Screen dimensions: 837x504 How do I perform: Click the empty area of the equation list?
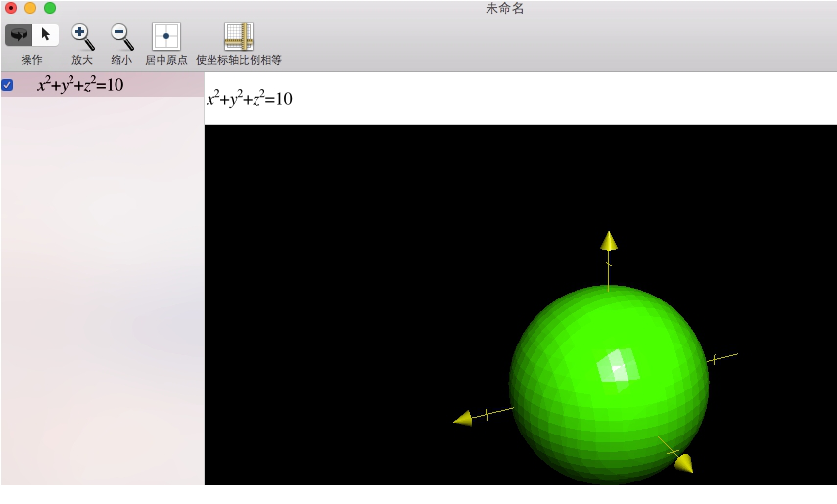[102, 294]
